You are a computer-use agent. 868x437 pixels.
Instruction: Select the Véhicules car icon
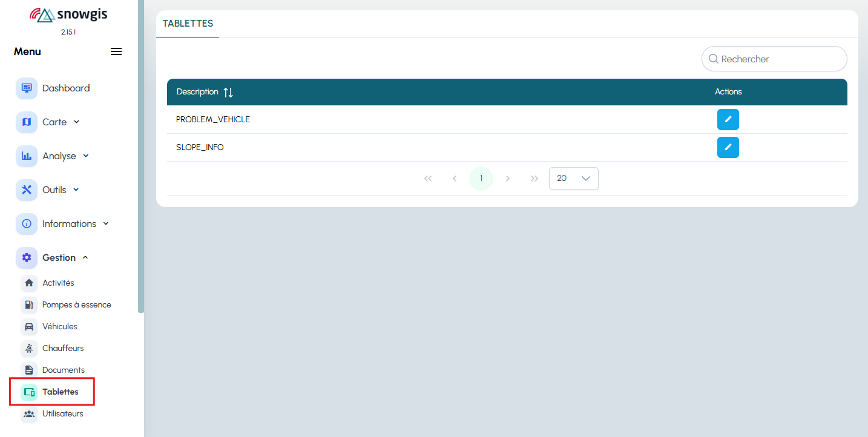point(29,327)
